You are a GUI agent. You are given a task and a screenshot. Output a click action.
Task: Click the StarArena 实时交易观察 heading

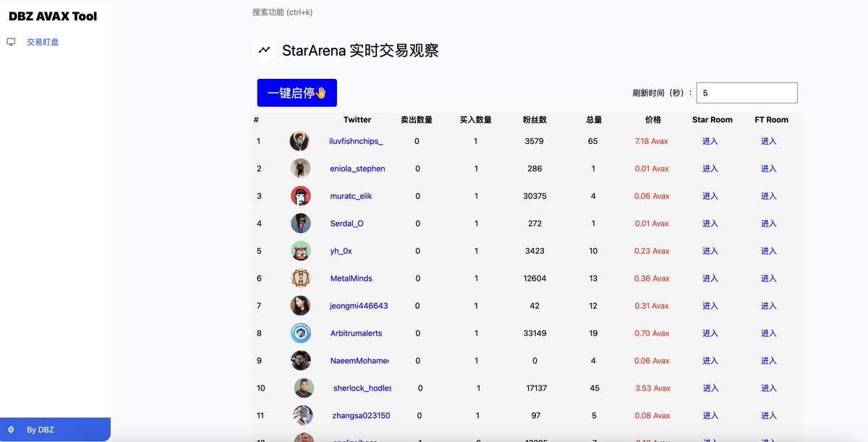[x=360, y=51]
